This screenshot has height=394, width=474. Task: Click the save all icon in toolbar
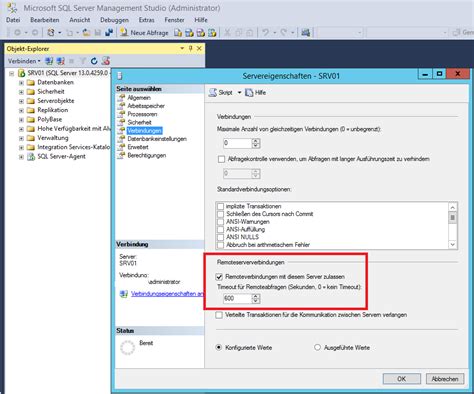109,33
